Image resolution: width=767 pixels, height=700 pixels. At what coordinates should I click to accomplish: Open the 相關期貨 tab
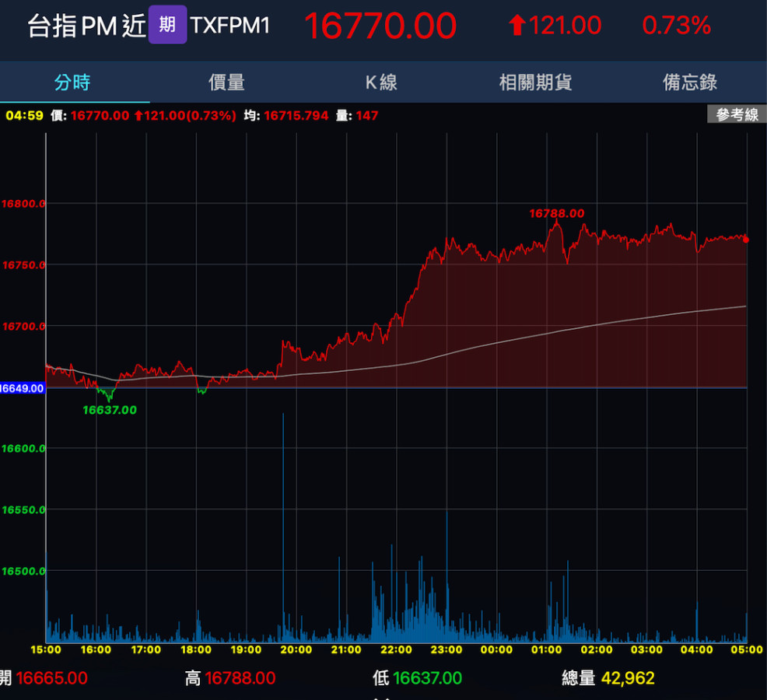pos(535,82)
